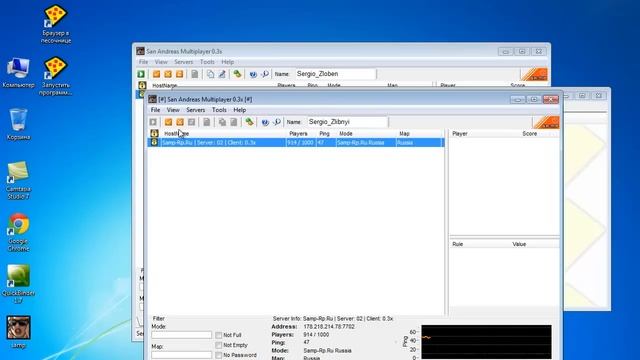Viewport: 640px width, 360px height.
Task: Click the grey page properties icon in back window toolbar
Action: [x=195, y=74]
